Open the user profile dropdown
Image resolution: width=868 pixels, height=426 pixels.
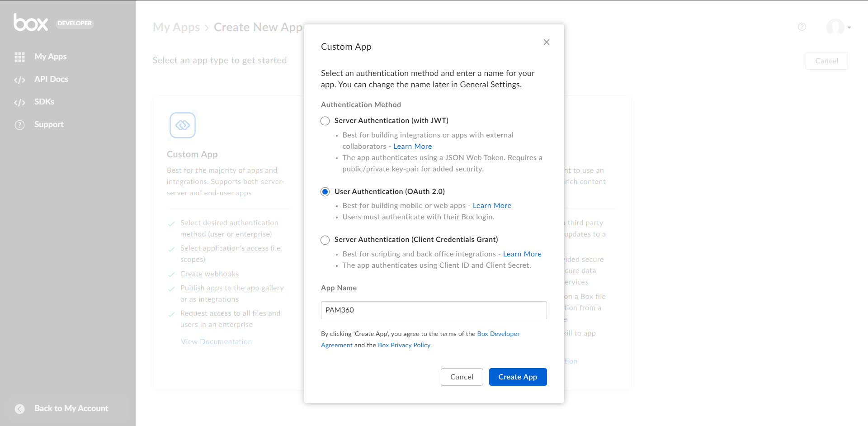pyautogui.click(x=839, y=27)
